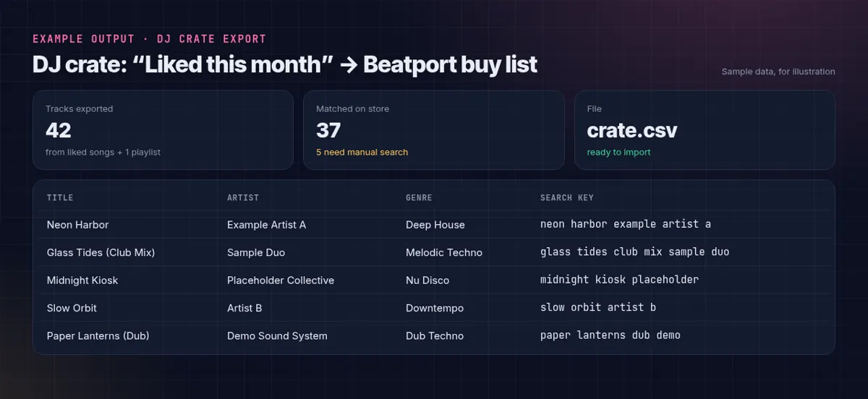Image resolution: width=868 pixels, height=399 pixels.
Task: Click the SEARCH KEY column header
Action: pos(566,197)
